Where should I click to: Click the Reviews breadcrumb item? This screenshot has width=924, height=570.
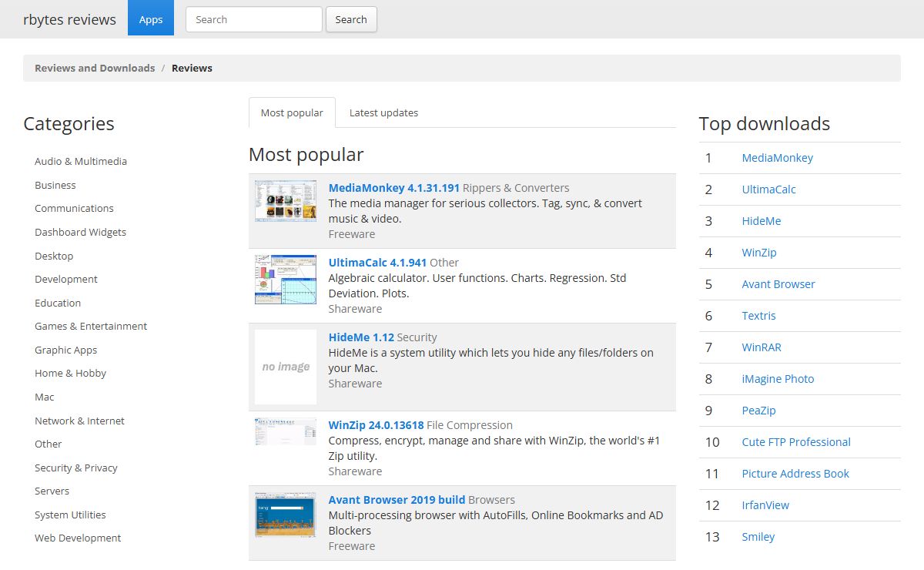(x=192, y=68)
